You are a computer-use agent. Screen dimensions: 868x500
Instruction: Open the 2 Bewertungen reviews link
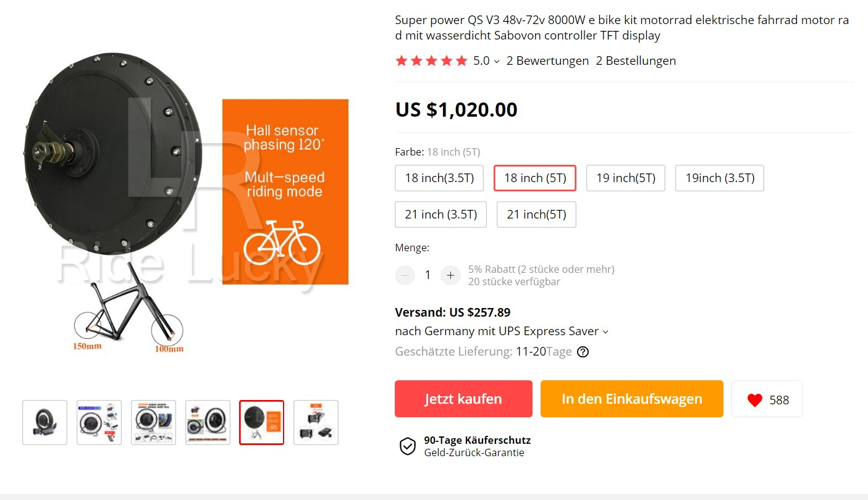click(x=547, y=60)
